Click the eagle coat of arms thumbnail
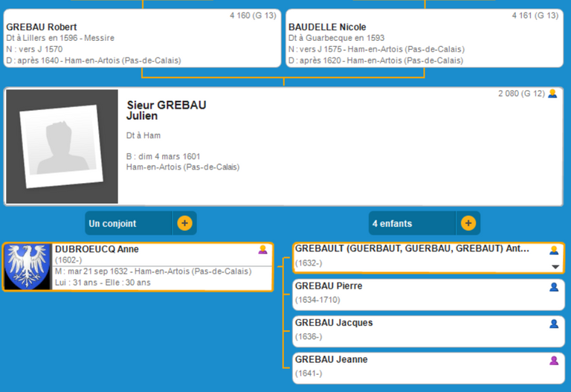Screen dimensions: 571x392 [28, 267]
